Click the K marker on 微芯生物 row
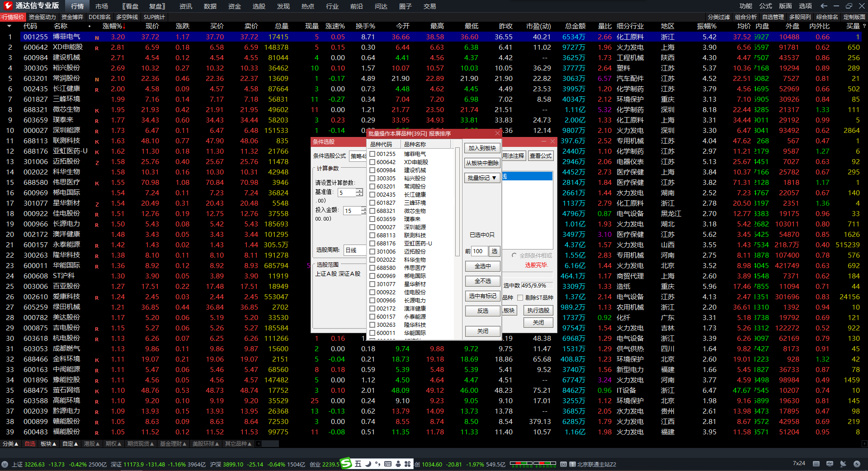Image resolution: width=868 pixels, height=471 pixels. [97, 110]
